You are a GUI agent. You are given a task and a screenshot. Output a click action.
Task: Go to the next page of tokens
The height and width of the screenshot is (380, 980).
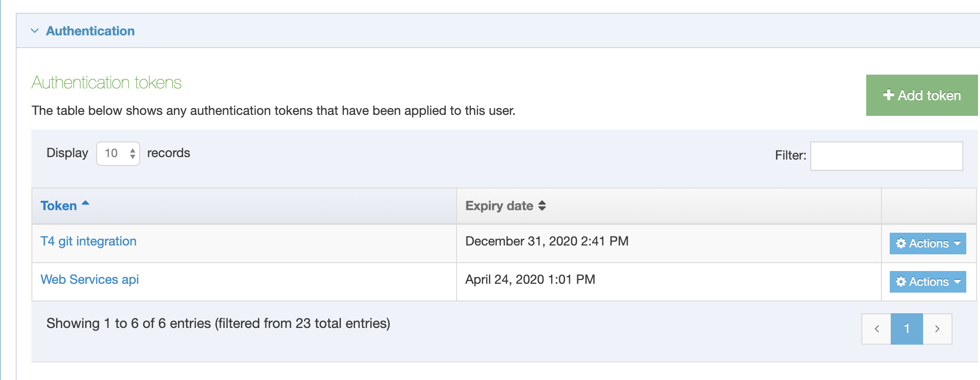(x=937, y=329)
